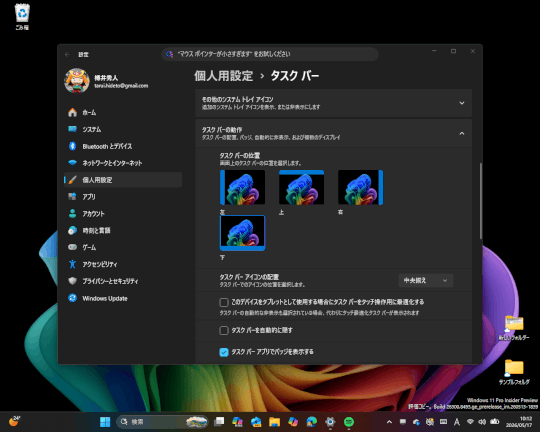Click 個人用設定 breadcrumb link
Screen dimensions: 540x432
224,76
